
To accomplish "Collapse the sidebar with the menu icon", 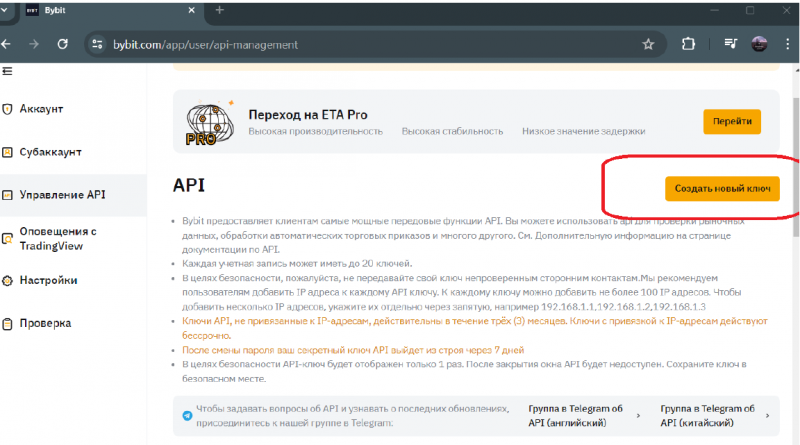I will coord(7,71).
